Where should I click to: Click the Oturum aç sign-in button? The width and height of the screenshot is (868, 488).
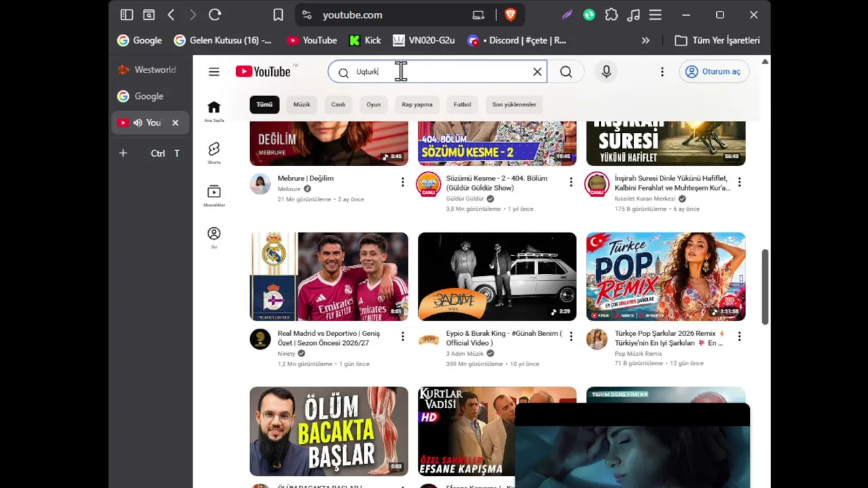(x=714, y=72)
